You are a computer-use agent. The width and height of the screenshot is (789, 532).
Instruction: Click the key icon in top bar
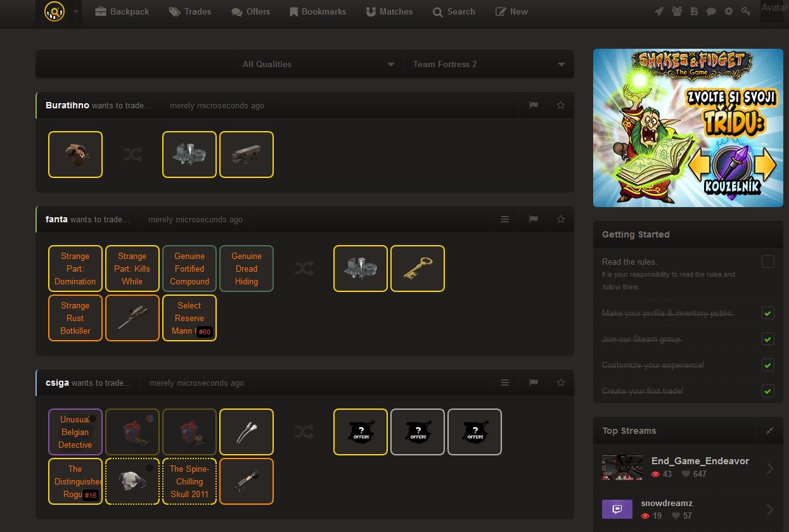click(x=746, y=11)
